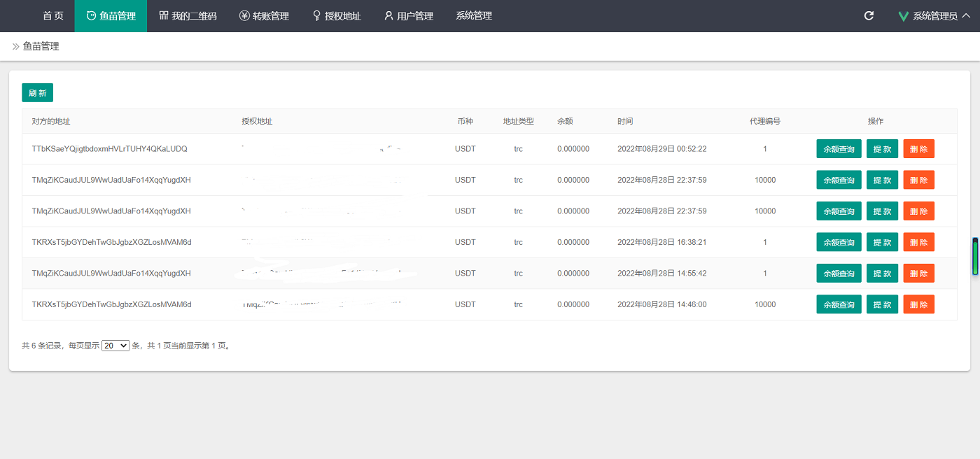Click the 转账管理 yen coin icon
The height and width of the screenshot is (459, 980).
click(244, 15)
